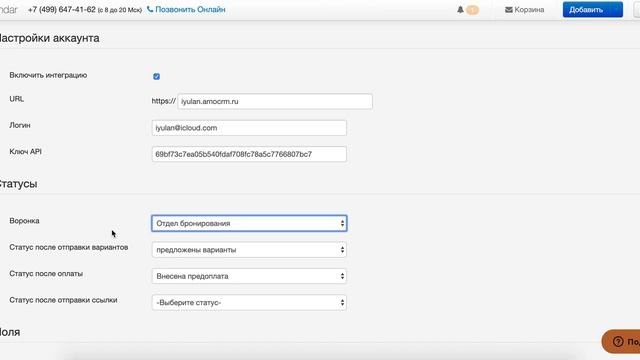Open Статус после отправки вариантов dropdown

[x=249, y=250]
